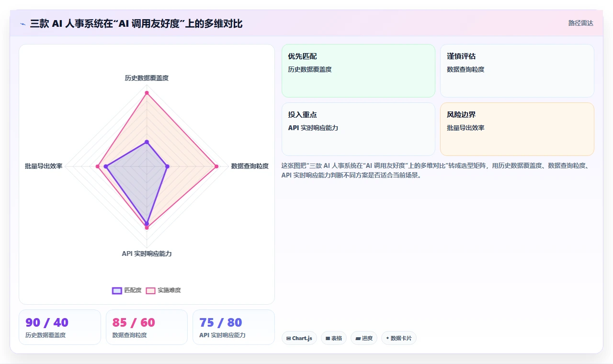Click the 85 / 60 stat card

click(x=147, y=327)
